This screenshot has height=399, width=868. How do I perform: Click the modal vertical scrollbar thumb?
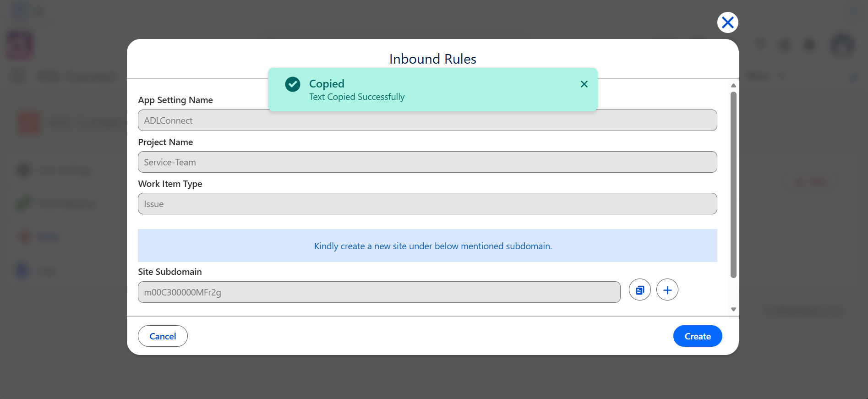click(733, 185)
